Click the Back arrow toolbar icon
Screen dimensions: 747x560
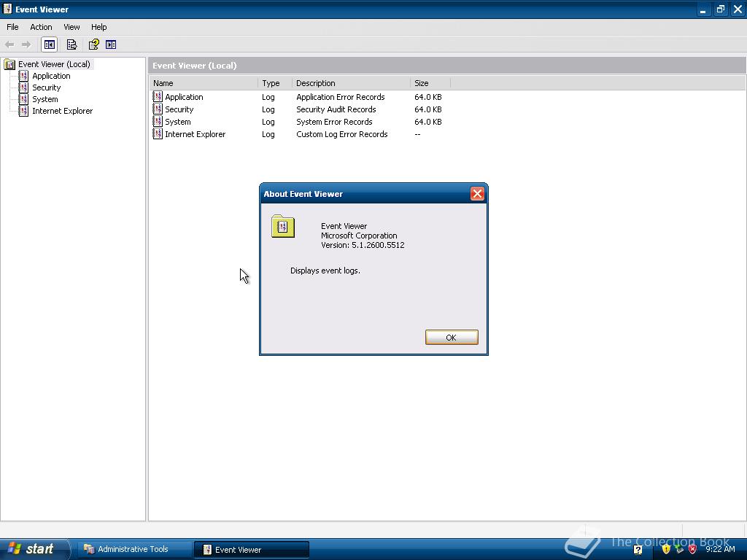pyautogui.click(x=9, y=44)
